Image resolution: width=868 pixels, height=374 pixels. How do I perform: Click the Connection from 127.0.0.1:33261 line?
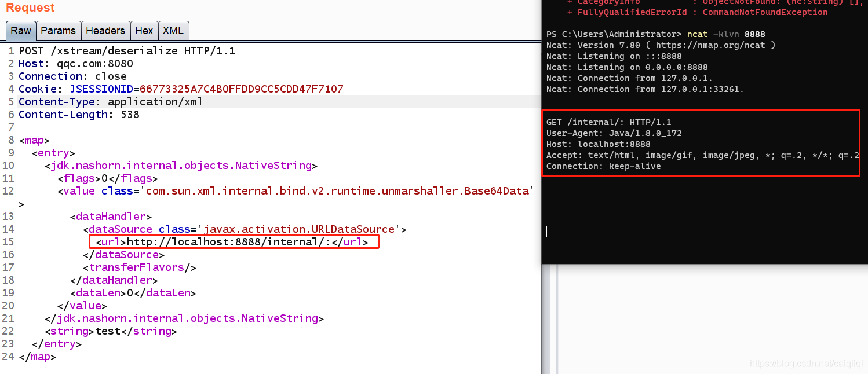pyautogui.click(x=645, y=89)
